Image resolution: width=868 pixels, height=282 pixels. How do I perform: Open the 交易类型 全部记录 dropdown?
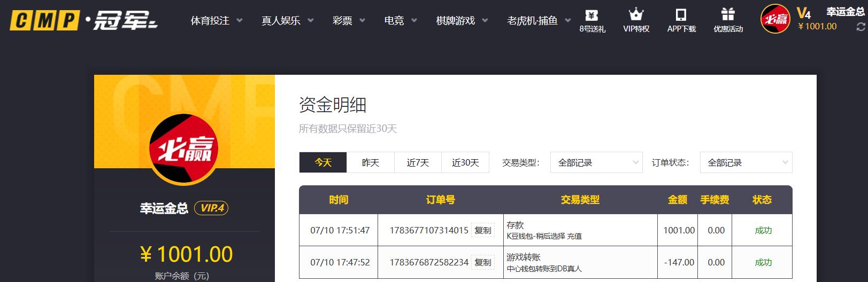coord(596,162)
